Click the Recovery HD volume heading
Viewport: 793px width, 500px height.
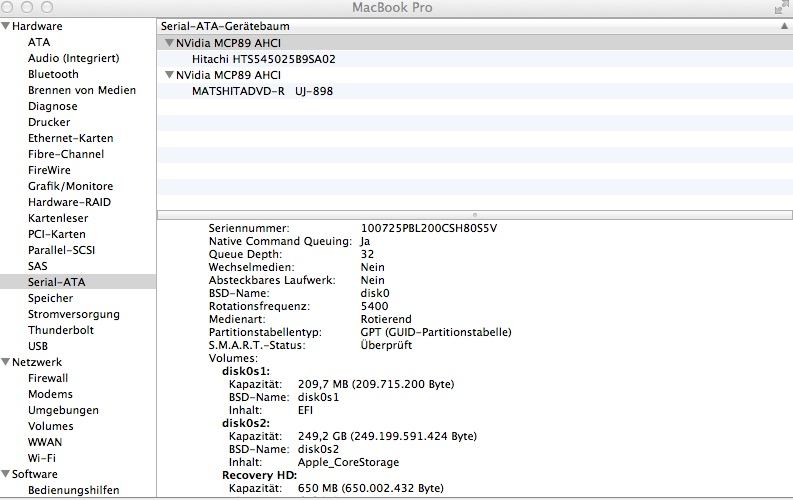(x=259, y=475)
